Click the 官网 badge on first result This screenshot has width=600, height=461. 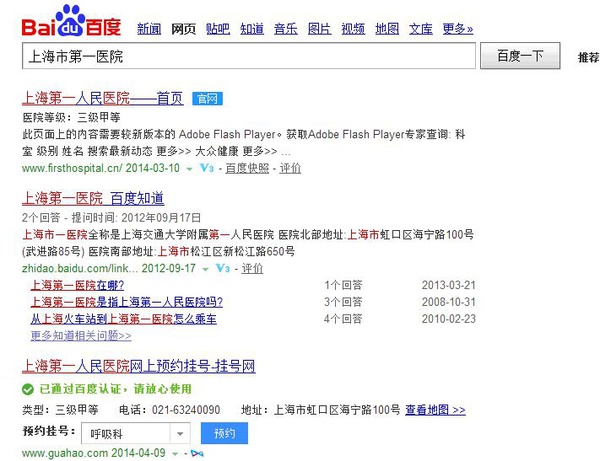205,98
